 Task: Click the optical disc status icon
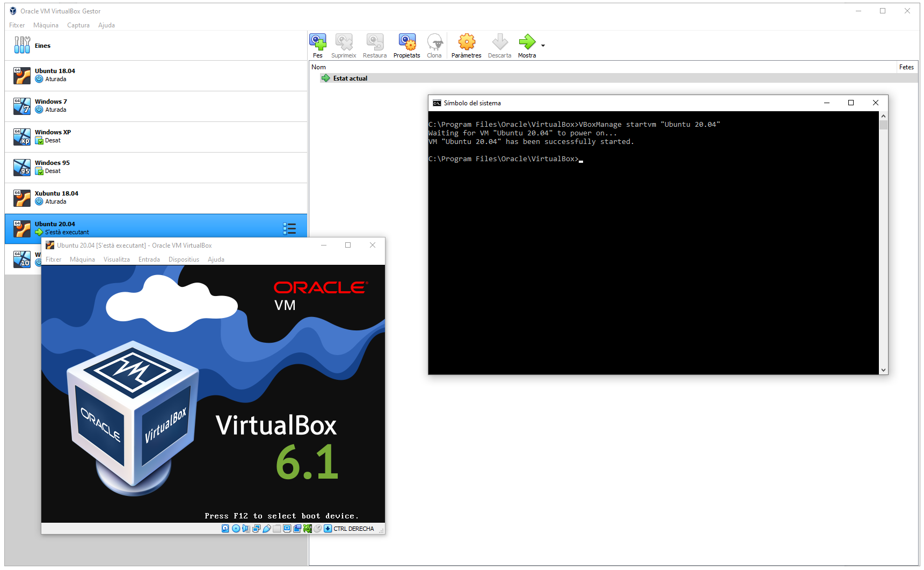click(236, 529)
